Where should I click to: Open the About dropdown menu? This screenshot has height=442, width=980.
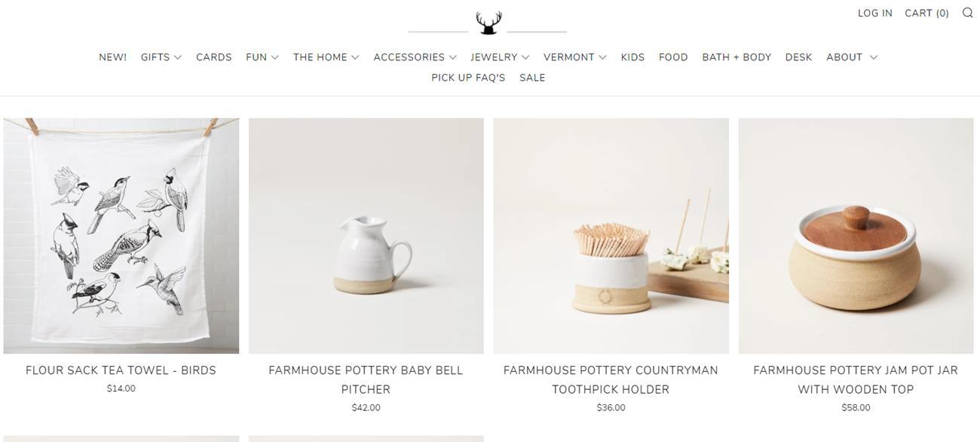(x=852, y=57)
